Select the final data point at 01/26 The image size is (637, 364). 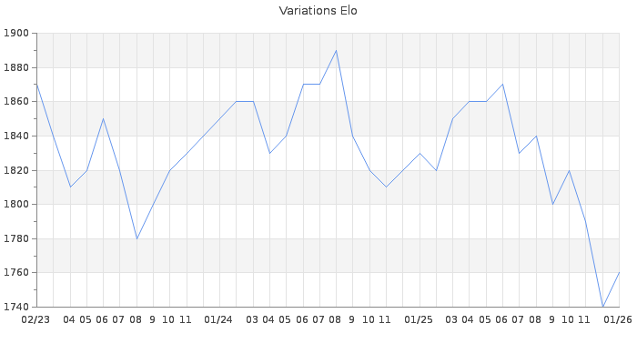[x=619, y=272]
